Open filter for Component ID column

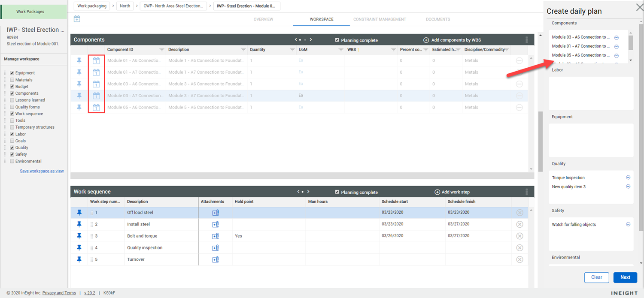(x=162, y=50)
